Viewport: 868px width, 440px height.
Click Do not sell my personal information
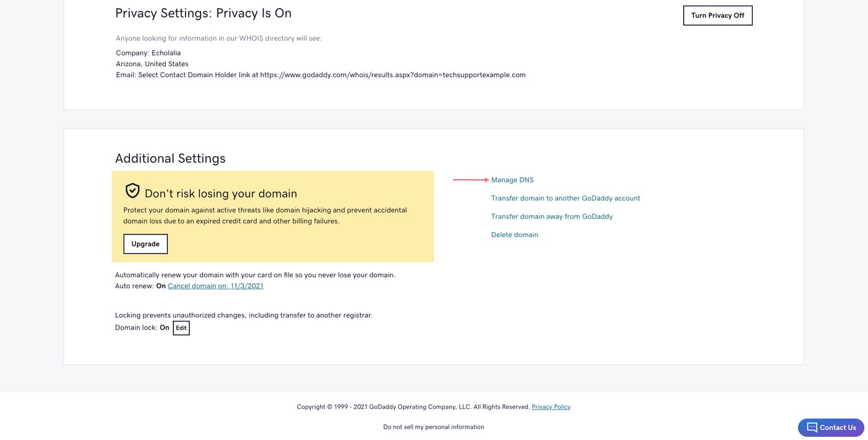click(x=434, y=426)
